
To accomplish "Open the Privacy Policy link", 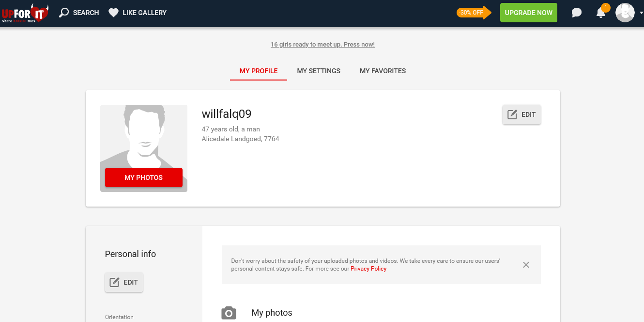I will tap(368, 269).
